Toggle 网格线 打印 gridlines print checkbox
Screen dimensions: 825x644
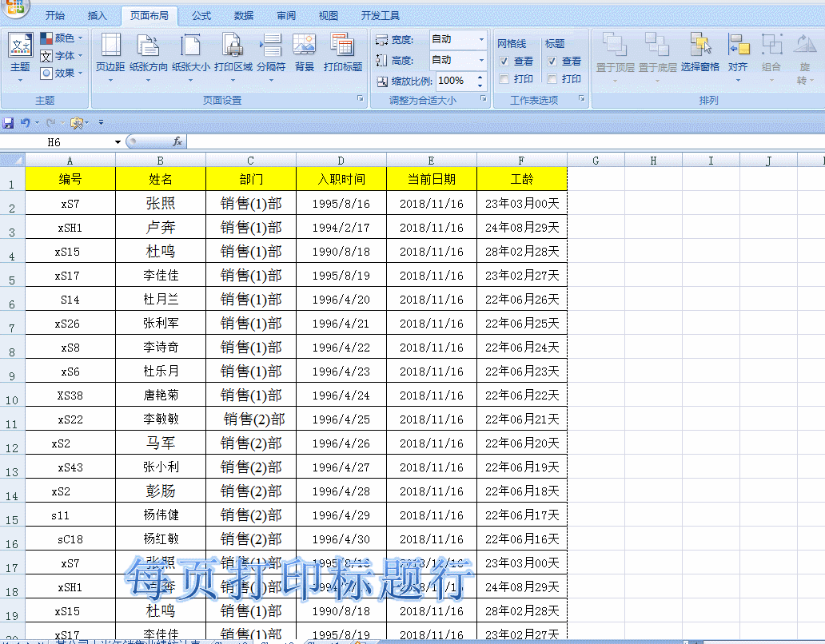click(x=504, y=79)
